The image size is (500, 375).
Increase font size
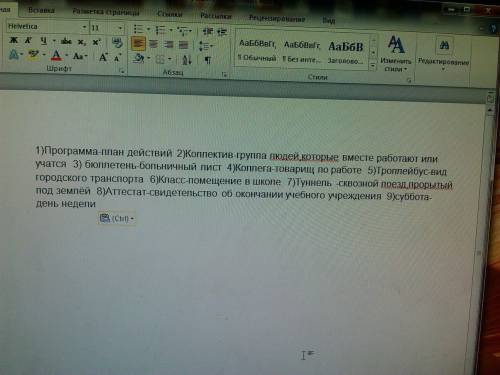(103, 57)
